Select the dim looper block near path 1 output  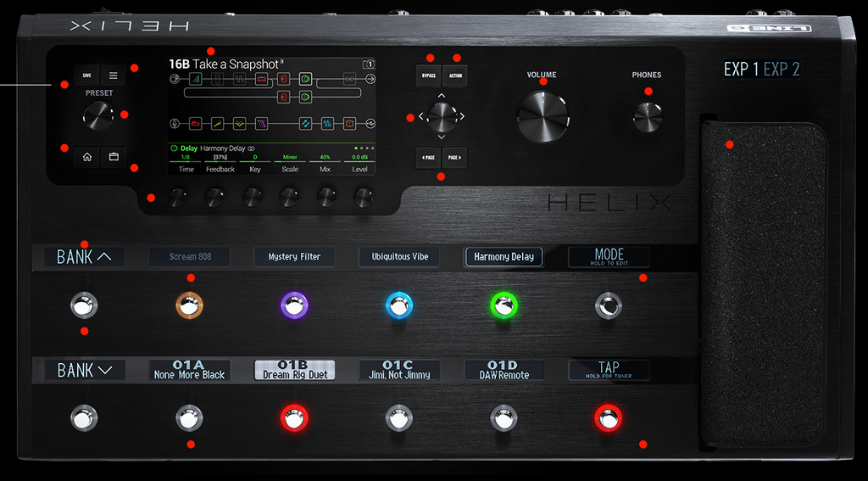349,79
